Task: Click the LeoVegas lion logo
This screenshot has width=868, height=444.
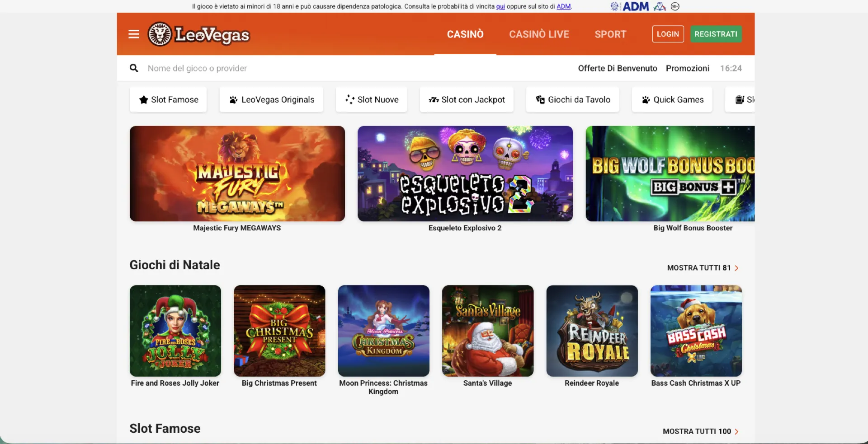Action: [x=160, y=34]
